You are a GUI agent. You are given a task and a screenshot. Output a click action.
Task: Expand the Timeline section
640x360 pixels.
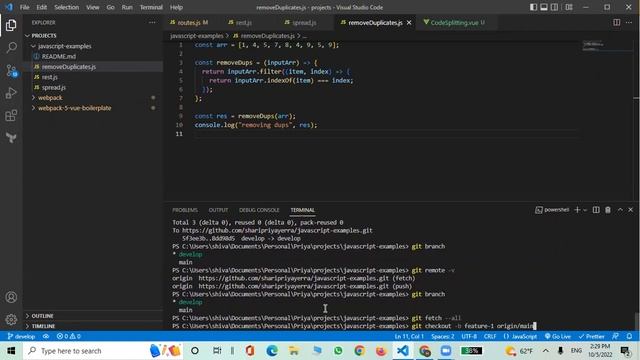click(93, 326)
